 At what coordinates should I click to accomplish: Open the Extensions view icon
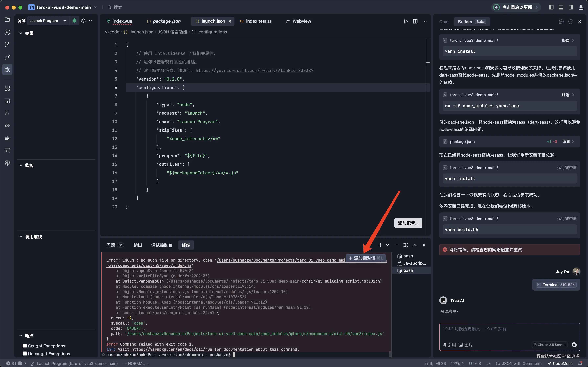point(7,88)
